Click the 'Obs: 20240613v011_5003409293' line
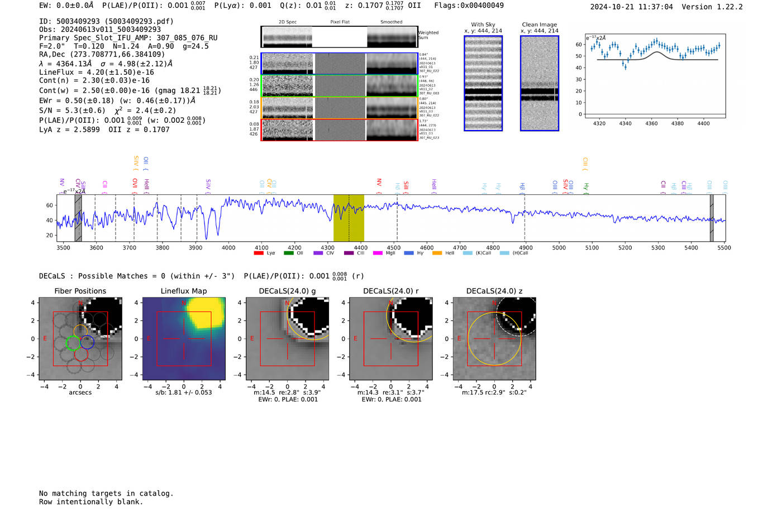The width and height of the screenshot is (782, 532). tap(100, 30)
